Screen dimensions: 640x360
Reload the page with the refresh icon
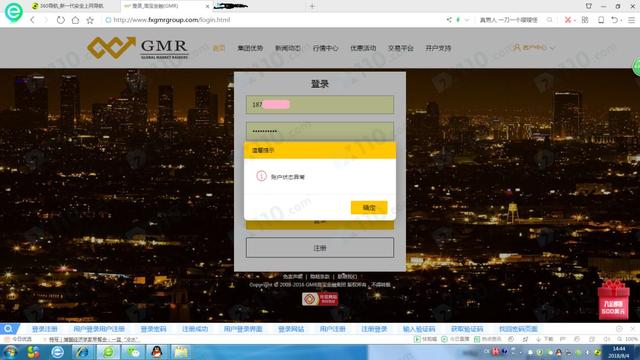click(60, 20)
